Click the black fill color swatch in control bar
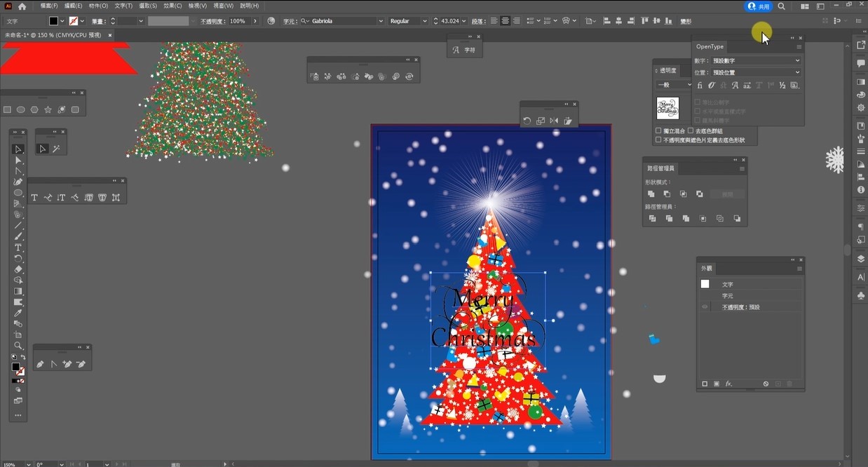Image resolution: width=868 pixels, height=467 pixels. click(x=53, y=21)
